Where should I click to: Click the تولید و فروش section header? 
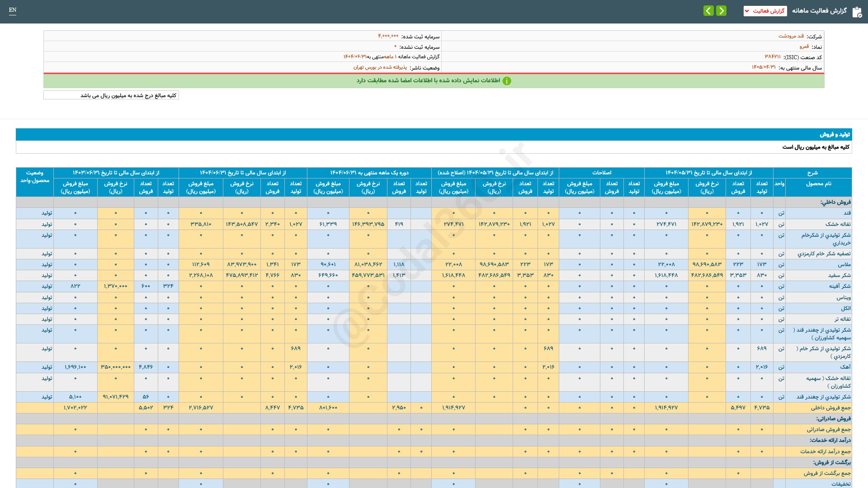coord(835,135)
